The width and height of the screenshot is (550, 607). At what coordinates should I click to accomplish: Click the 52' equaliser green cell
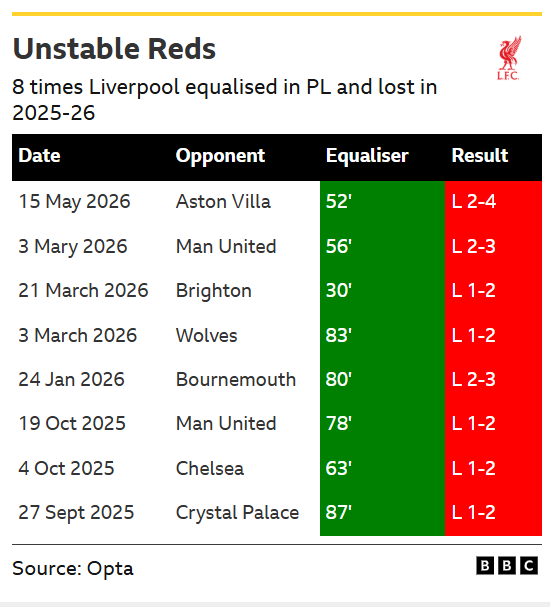point(382,202)
